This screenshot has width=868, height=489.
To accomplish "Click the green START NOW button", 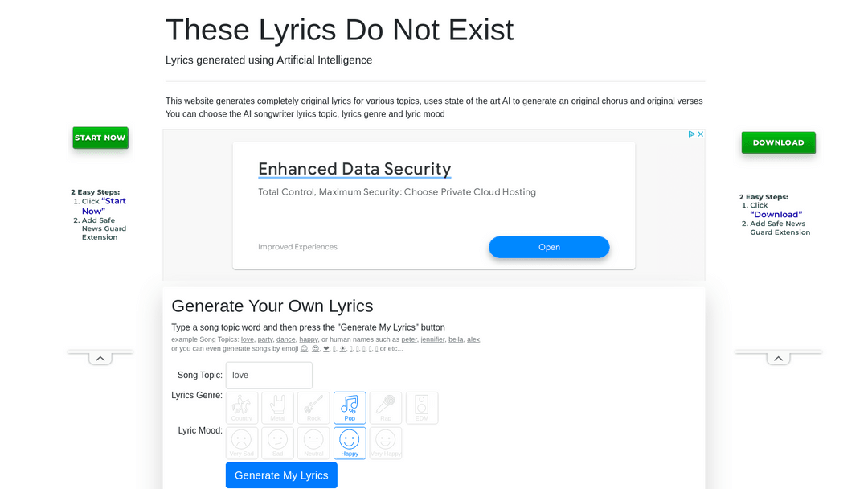I will 100,138.
